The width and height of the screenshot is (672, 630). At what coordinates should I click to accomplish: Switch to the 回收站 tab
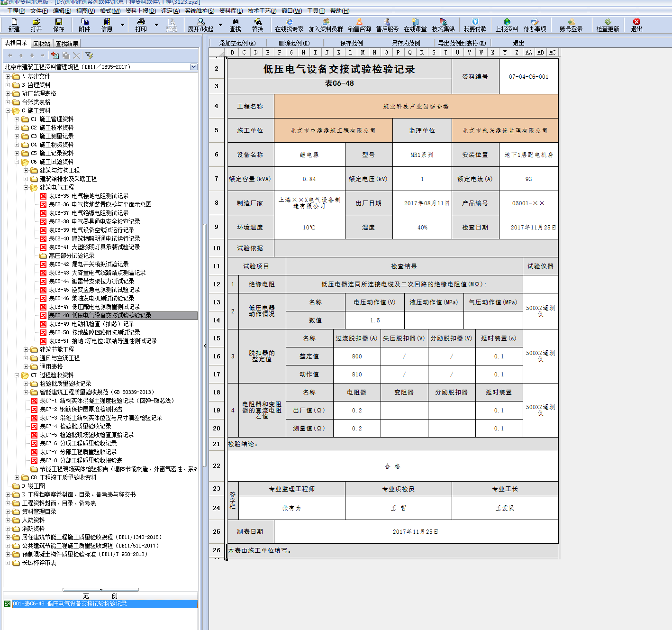[42, 44]
